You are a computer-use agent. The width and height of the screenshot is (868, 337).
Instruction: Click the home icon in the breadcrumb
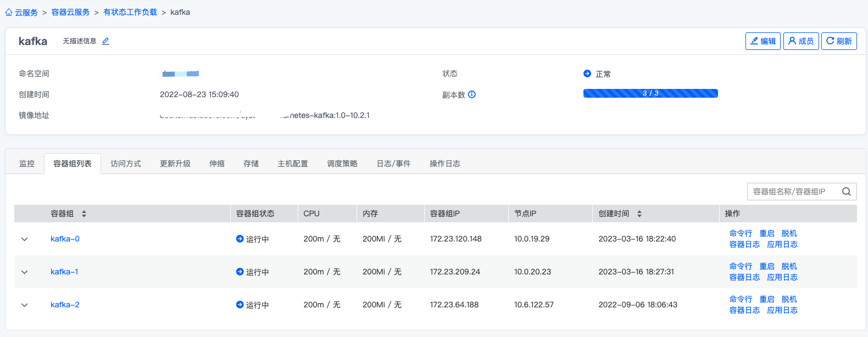pyautogui.click(x=9, y=12)
